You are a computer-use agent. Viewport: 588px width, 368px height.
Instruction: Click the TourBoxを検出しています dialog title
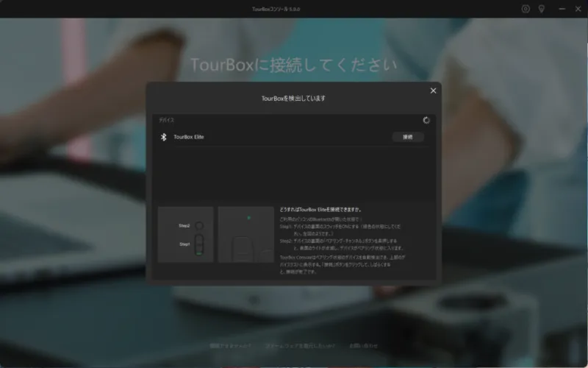point(293,99)
